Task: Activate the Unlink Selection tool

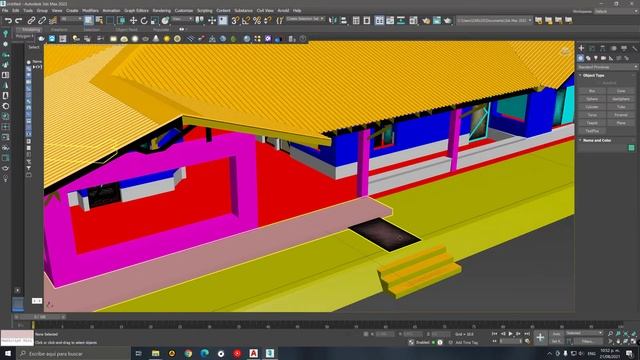Action: click(x=42, y=20)
